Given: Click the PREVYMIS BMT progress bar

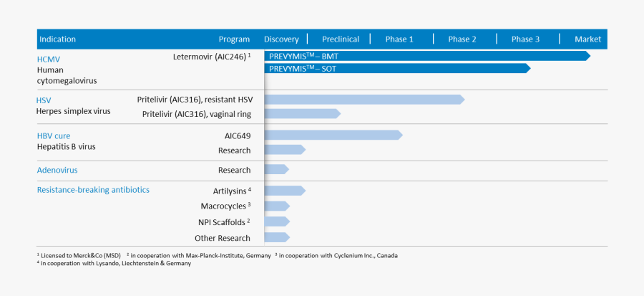Looking at the screenshot, I should 426,56.
